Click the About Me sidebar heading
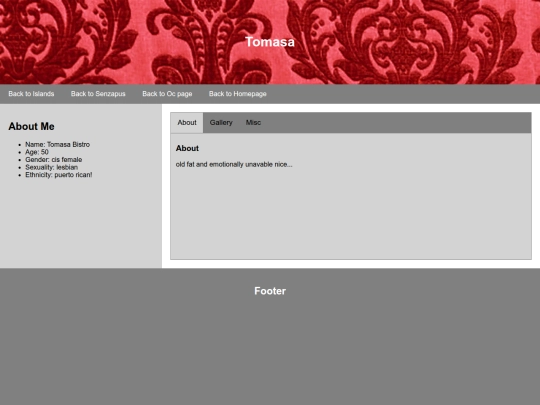The image size is (540, 405). point(31,126)
